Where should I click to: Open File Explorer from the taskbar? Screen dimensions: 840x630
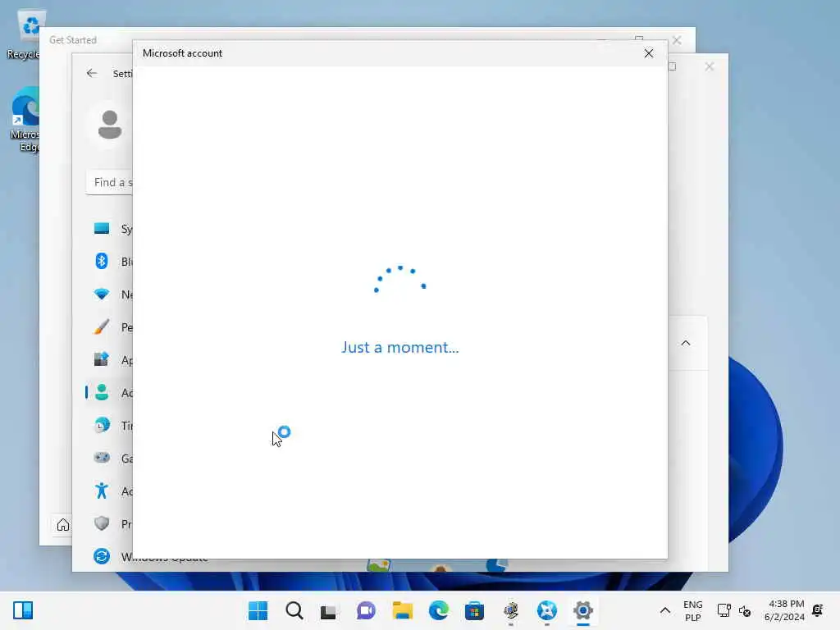[402, 610]
